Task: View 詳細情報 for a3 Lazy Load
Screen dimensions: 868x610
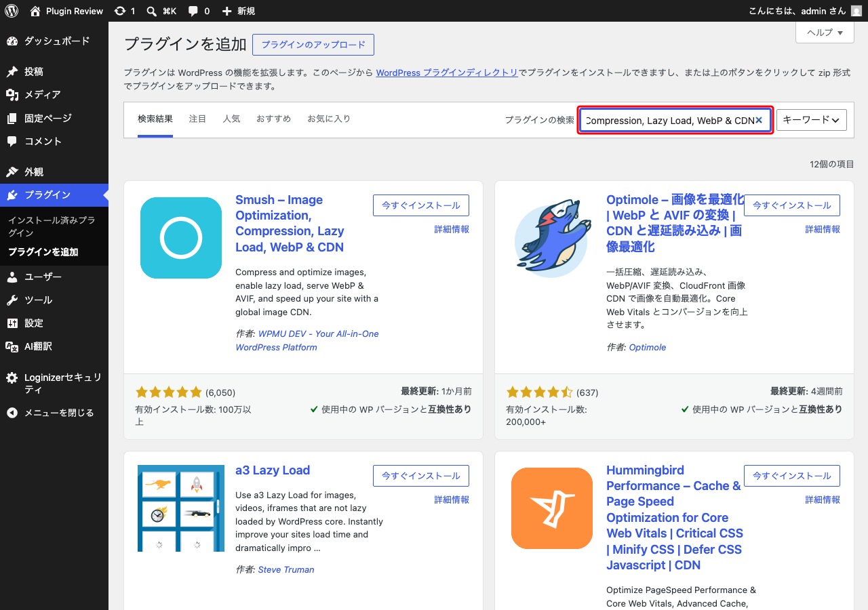Action: click(x=452, y=500)
